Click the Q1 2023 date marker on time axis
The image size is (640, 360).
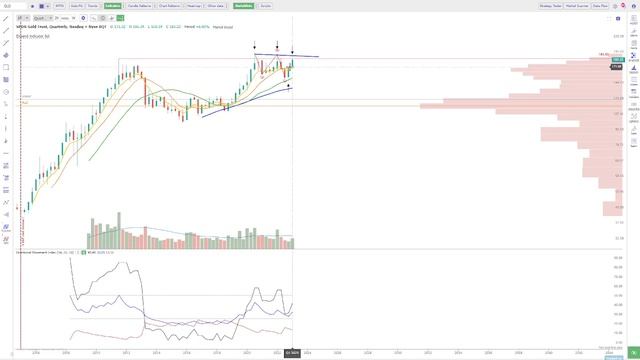(x=292, y=353)
